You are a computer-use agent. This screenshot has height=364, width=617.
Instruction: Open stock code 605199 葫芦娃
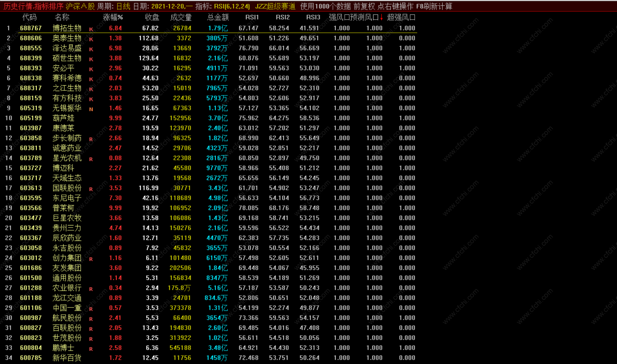(x=31, y=118)
